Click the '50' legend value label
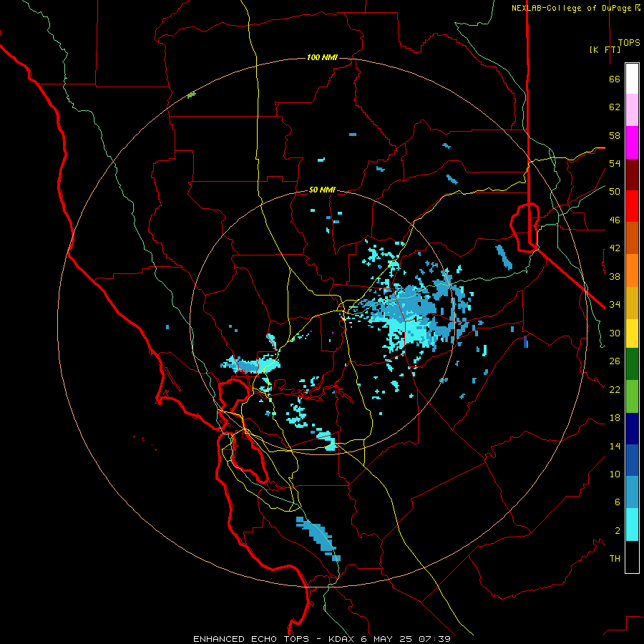The height and width of the screenshot is (644, 644). point(615,192)
